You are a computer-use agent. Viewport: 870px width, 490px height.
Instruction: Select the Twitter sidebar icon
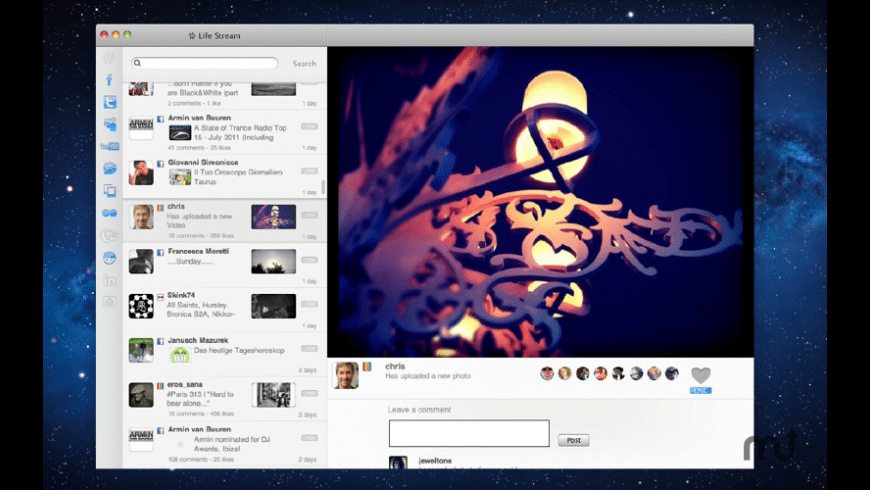tap(110, 102)
